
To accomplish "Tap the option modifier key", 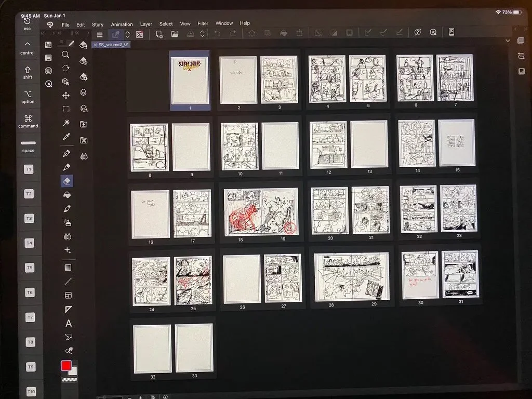I will (28, 97).
